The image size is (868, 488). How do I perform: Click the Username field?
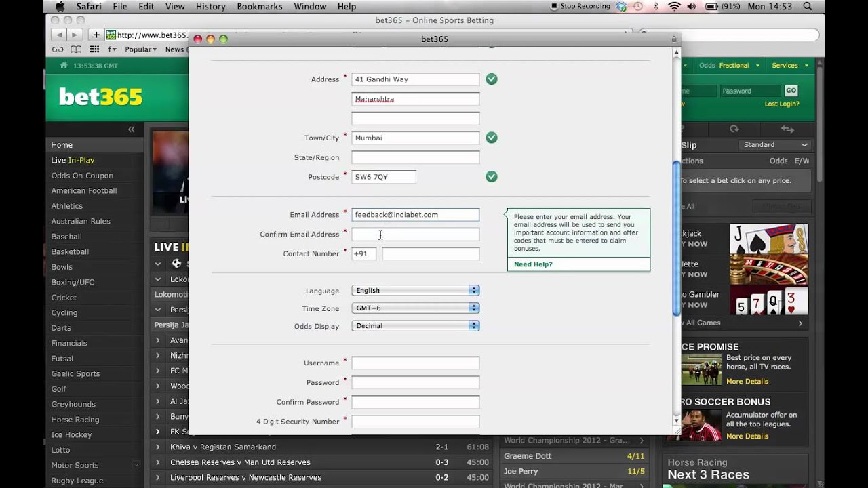(415, 363)
